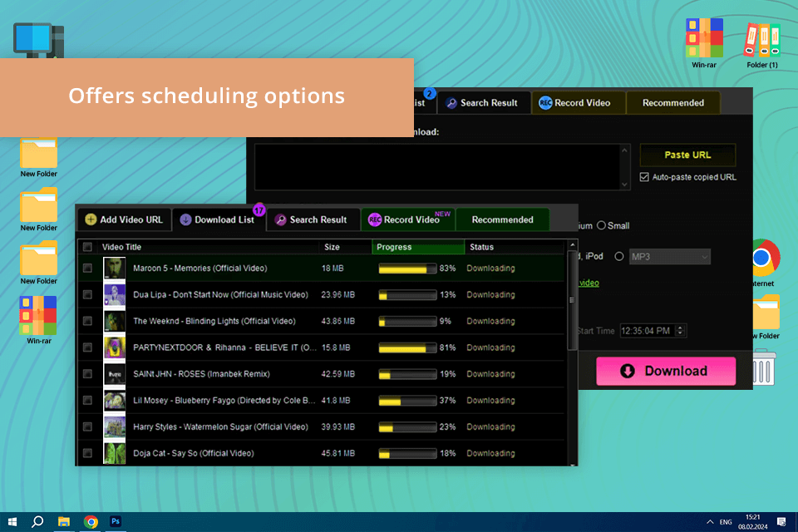
Task: Click inside the URL text box
Action: pos(436,167)
